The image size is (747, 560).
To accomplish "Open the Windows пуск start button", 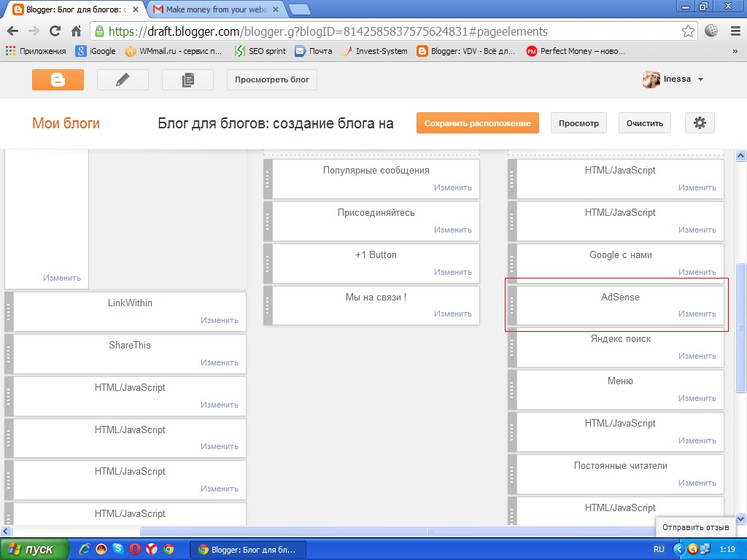I will [x=34, y=549].
